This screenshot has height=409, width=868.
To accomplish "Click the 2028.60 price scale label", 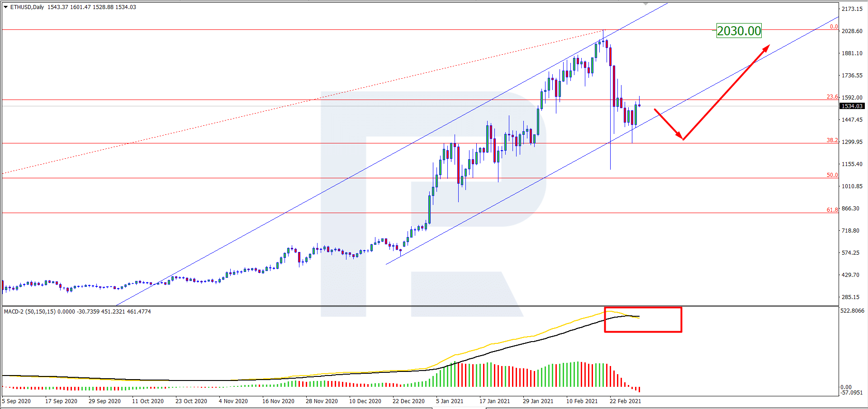I will (x=852, y=31).
